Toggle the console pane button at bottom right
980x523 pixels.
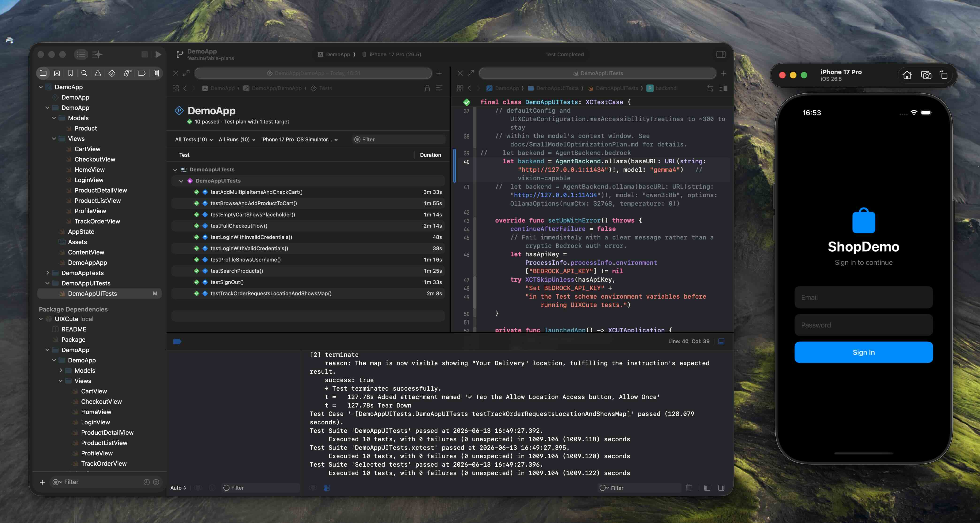[721, 488]
